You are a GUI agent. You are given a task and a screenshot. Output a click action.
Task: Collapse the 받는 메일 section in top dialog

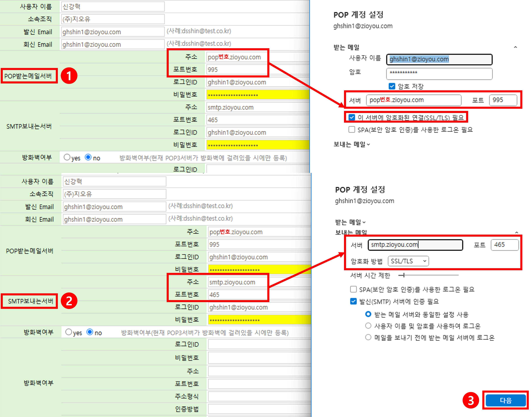coord(515,47)
